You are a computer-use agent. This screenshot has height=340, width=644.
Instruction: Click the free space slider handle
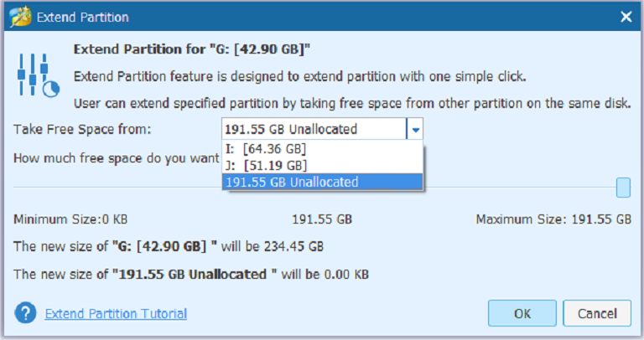click(623, 188)
